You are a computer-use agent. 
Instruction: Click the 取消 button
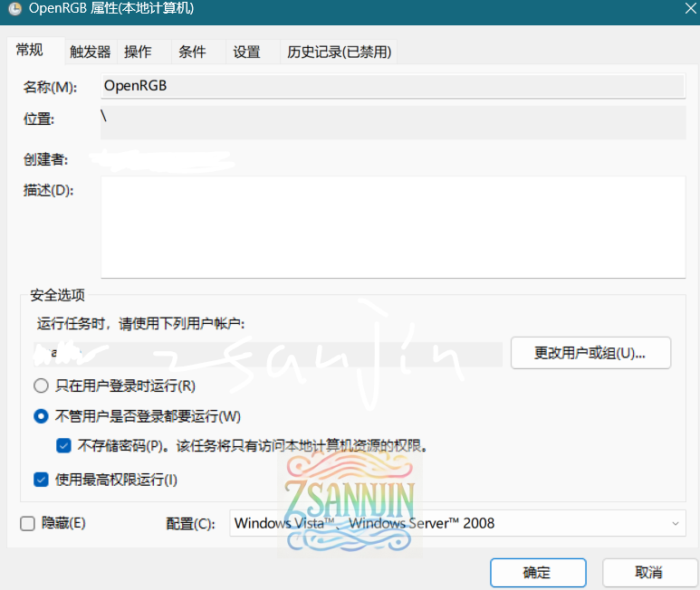coord(649,573)
